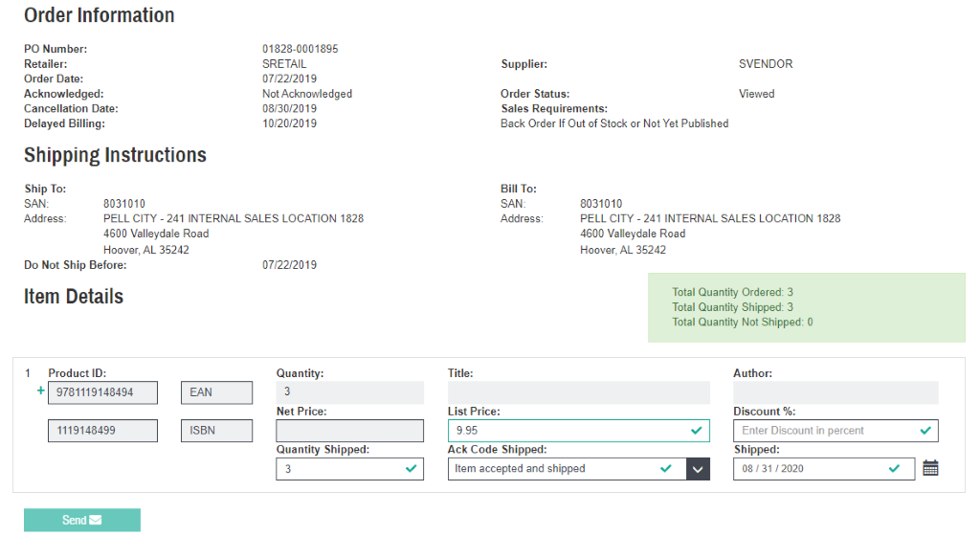Click the green quantity totals summary box
This screenshot has height=536, width=980.
point(806,307)
